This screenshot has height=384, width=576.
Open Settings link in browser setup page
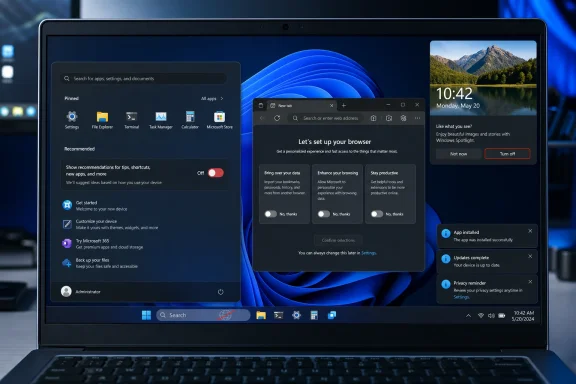point(368,253)
